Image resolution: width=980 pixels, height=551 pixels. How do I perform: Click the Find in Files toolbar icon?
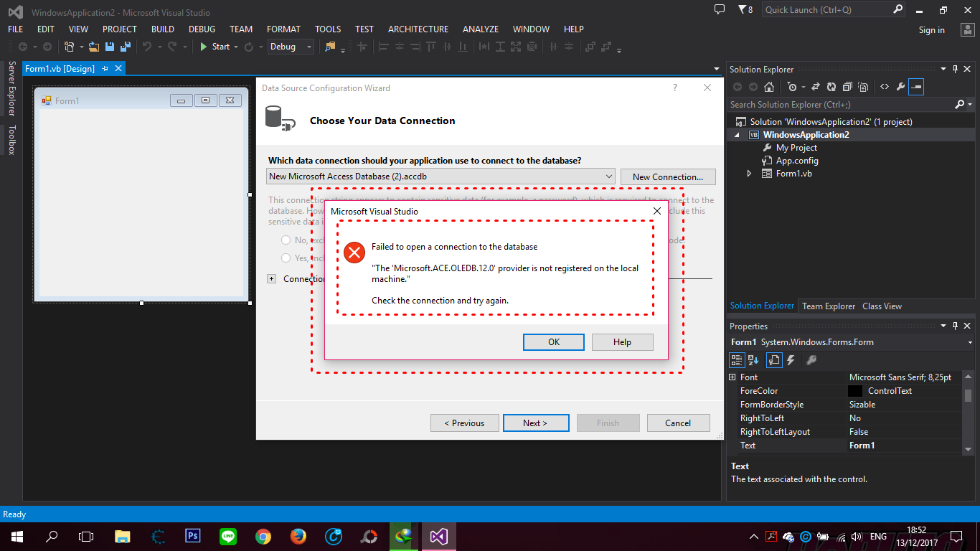point(330,47)
